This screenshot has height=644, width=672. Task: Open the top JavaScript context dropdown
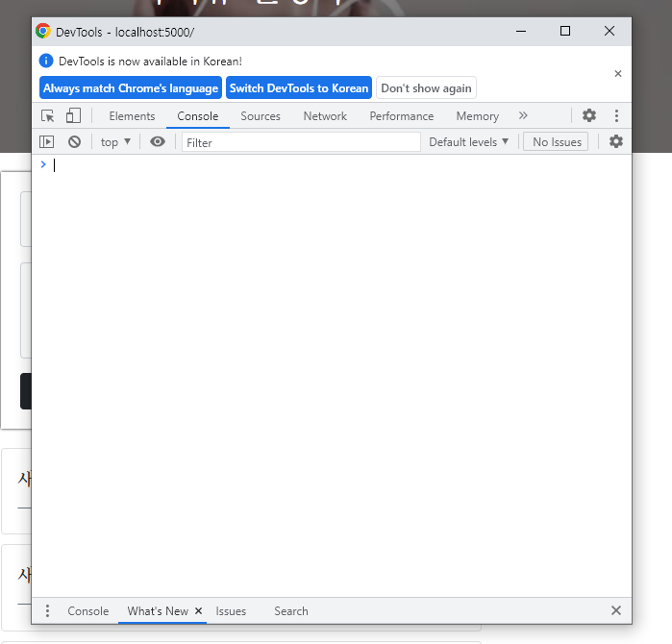pos(115,142)
